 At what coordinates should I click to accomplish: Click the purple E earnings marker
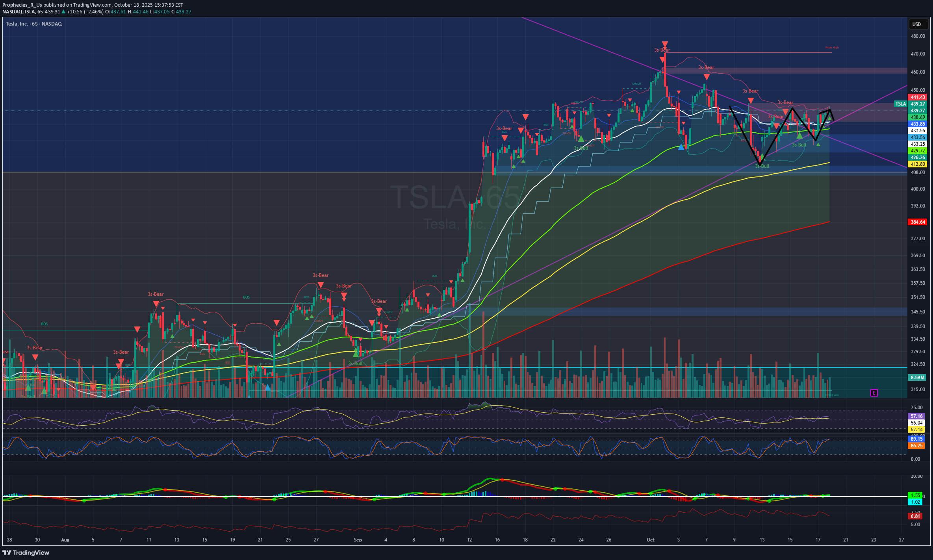[874, 393]
